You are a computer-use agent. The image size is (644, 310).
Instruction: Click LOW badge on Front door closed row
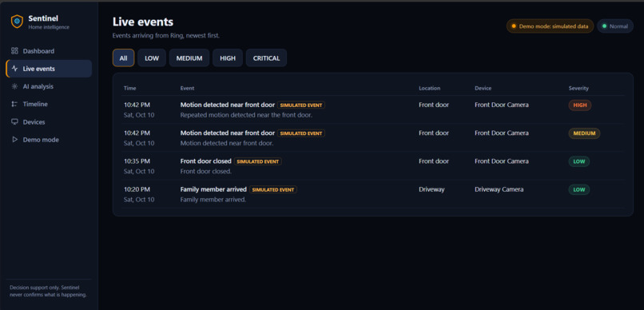point(579,161)
